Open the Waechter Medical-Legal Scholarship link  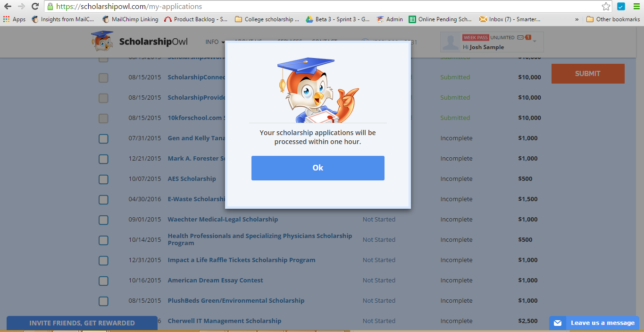pyautogui.click(x=222, y=219)
